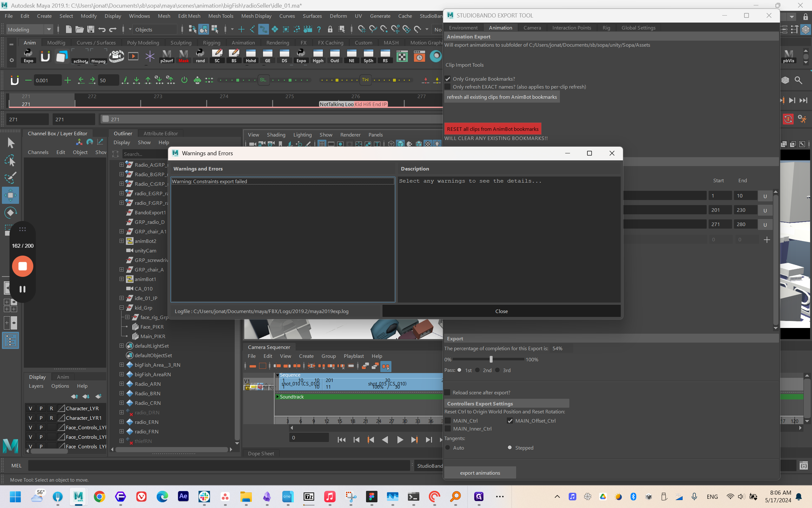Image resolution: width=812 pixels, height=508 pixels.
Task: Close the Warnings and Errors dialog
Action: click(x=501, y=311)
